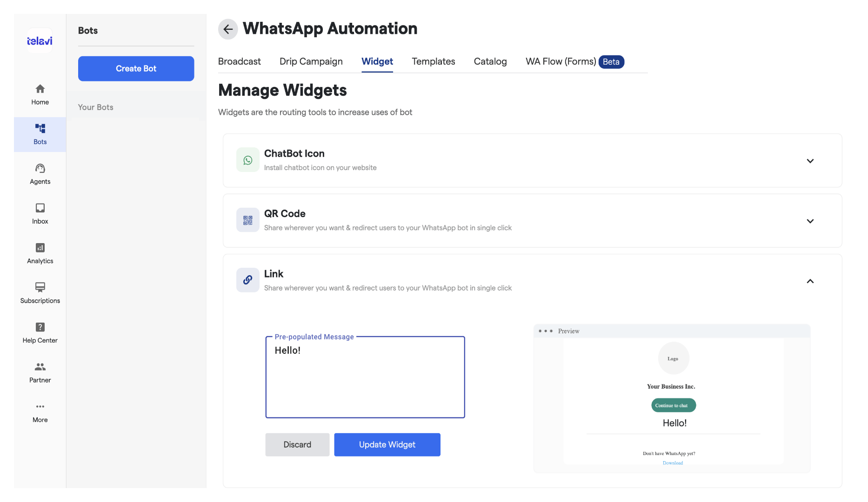Discard the widget changes
This screenshot has width=868, height=502.
(x=297, y=445)
